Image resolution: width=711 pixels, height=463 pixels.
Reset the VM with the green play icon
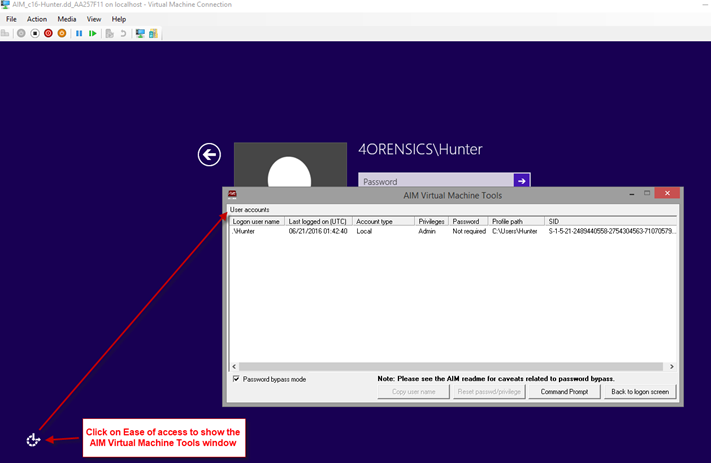tap(93, 33)
